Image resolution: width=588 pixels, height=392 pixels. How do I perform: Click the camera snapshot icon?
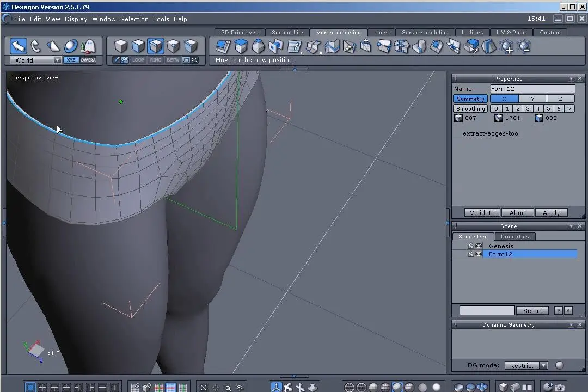click(x=560, y=387)
